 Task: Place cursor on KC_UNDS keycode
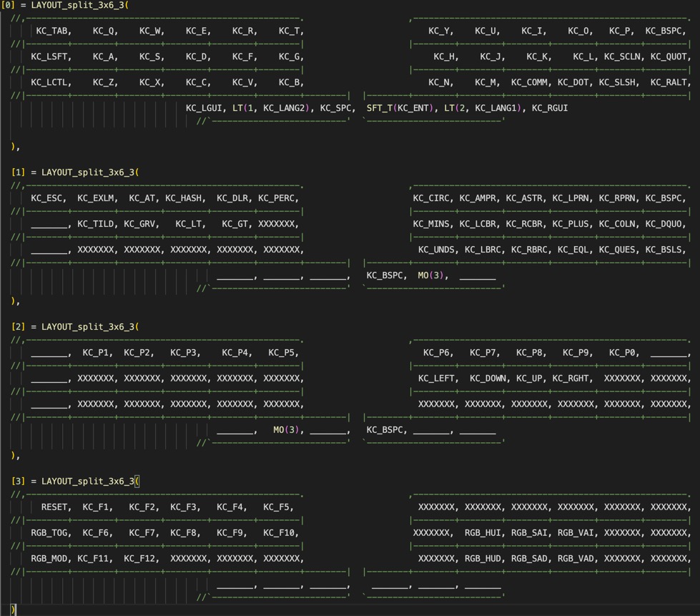(x=436, y=250)
